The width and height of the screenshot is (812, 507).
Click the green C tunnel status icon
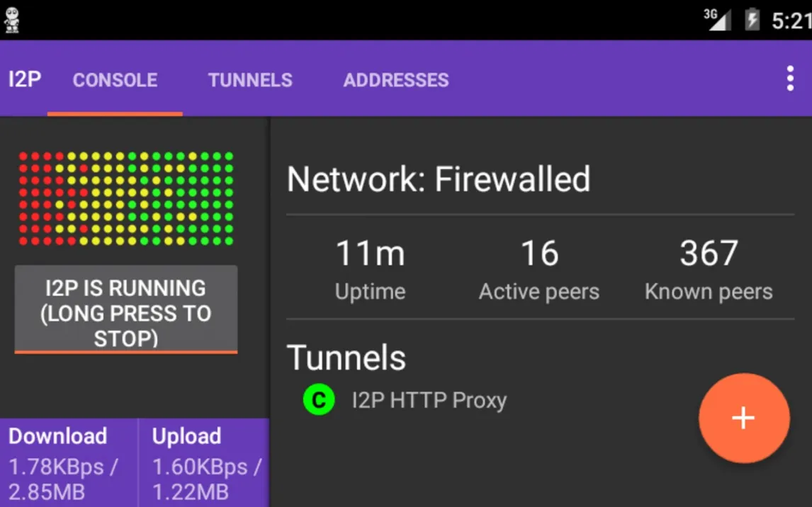coord(319,400)
